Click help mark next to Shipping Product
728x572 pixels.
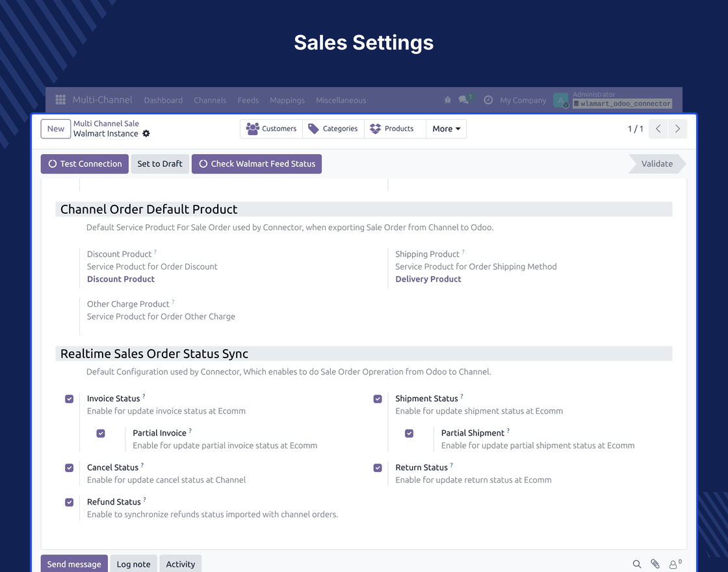click(463, 252)
